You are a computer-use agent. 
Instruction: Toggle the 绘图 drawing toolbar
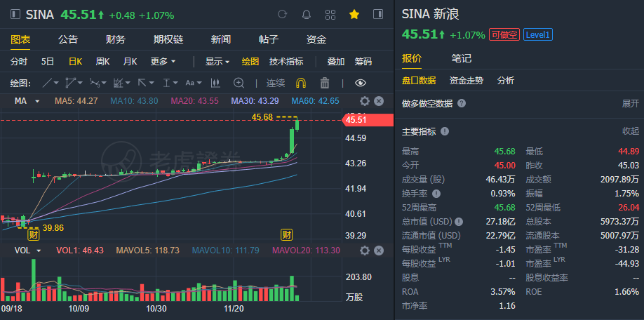[250, 62]
